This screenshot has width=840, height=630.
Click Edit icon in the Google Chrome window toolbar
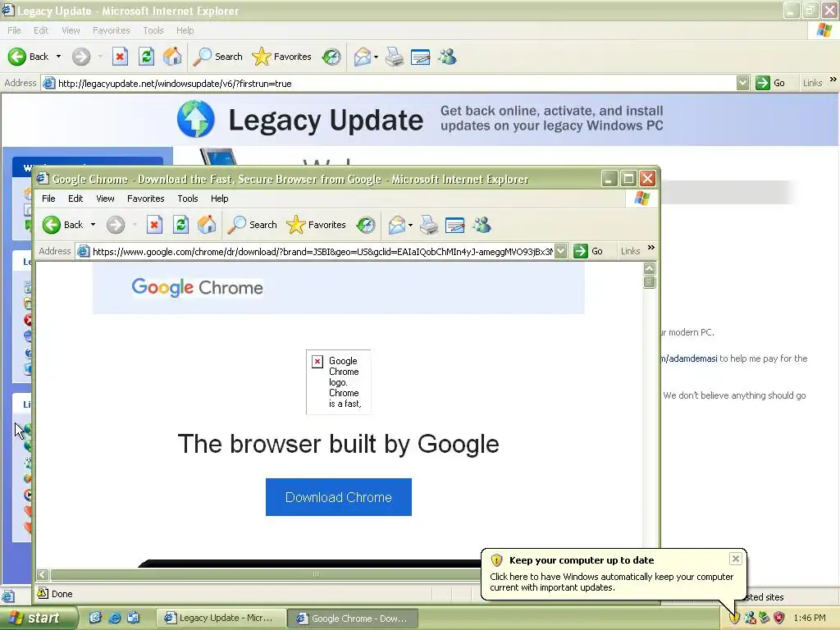point(454,225)
